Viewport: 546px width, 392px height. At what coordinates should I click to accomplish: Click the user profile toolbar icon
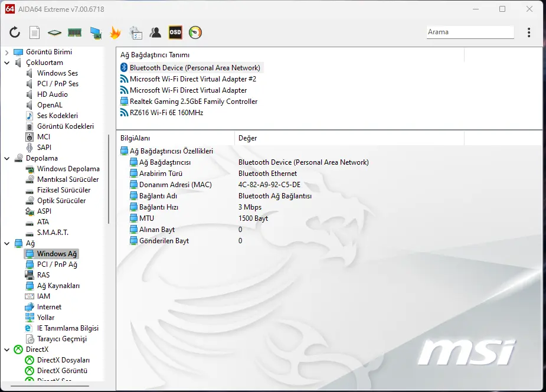[x=155, y=32]
